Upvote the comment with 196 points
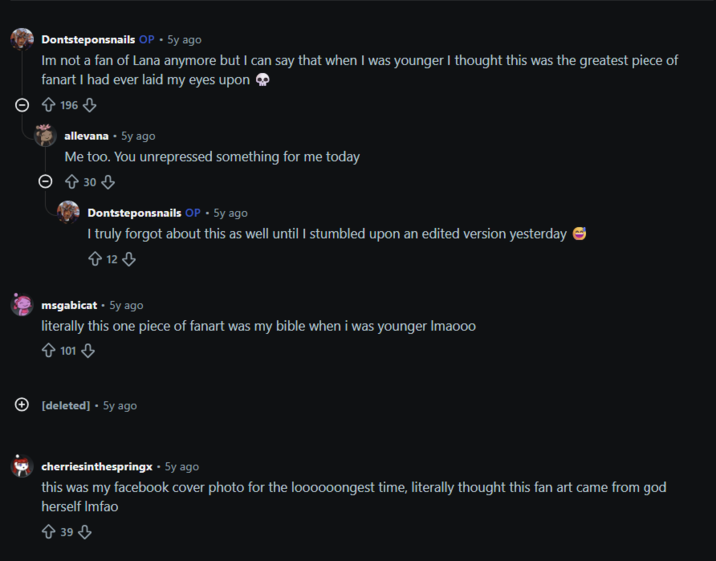716x561 pixels. 48,105
